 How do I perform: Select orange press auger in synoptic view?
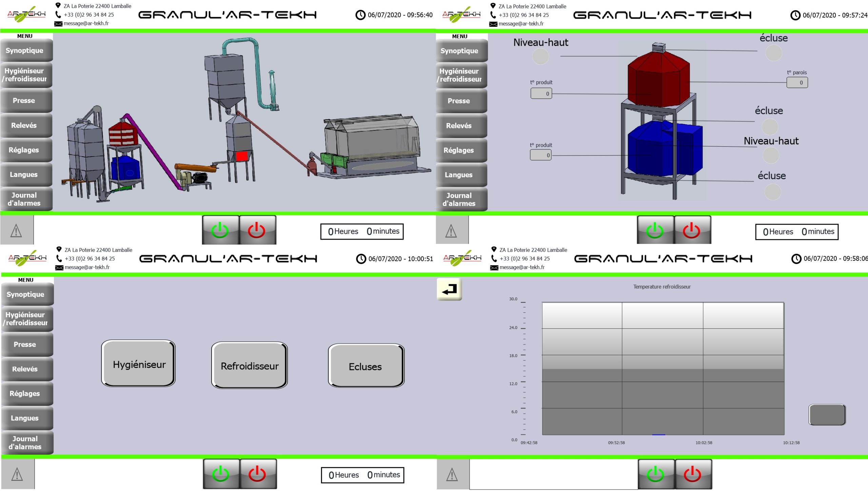(x=196, y=167)
